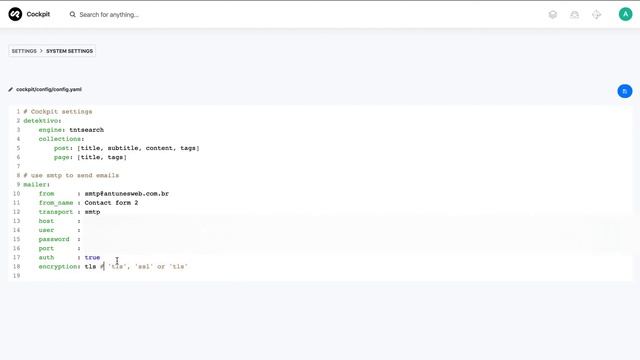This screenshot has width=640, height=360.
Task: Click the 'collections:' line
Action: click(62, 139)
